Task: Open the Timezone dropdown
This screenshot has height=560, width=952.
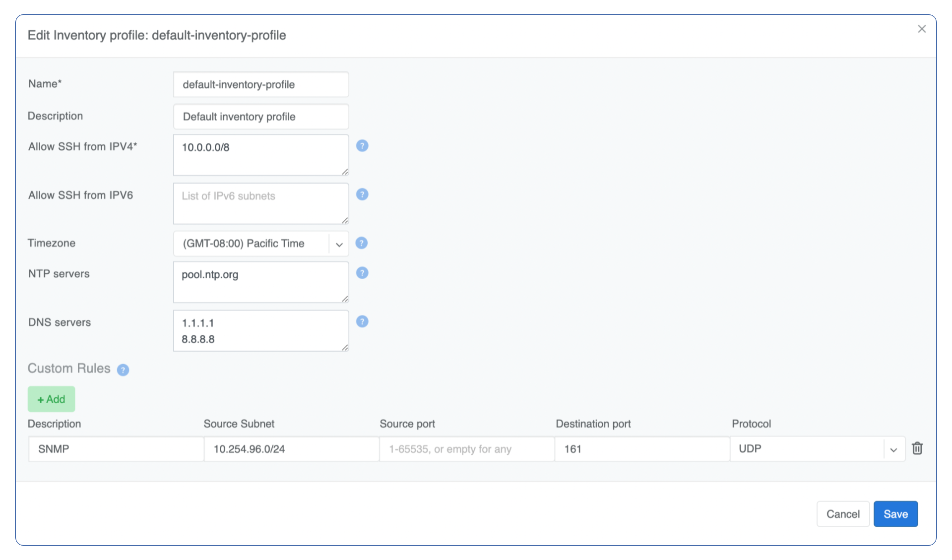Action: pos(339,244)
